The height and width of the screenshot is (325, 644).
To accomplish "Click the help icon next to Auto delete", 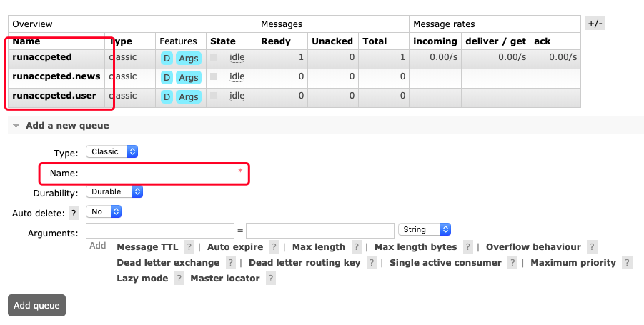I will pyautogui.click(x=74, y=213).
